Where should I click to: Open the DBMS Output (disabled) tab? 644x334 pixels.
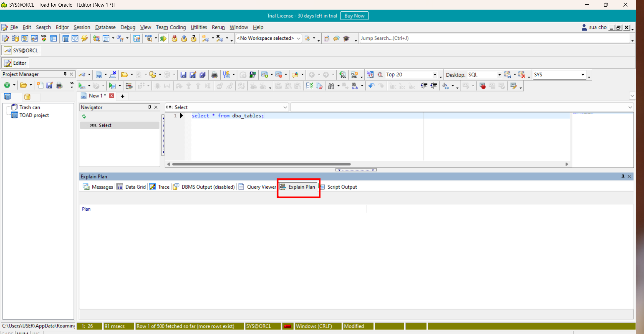pyautogui.click(x=204, y=187)
